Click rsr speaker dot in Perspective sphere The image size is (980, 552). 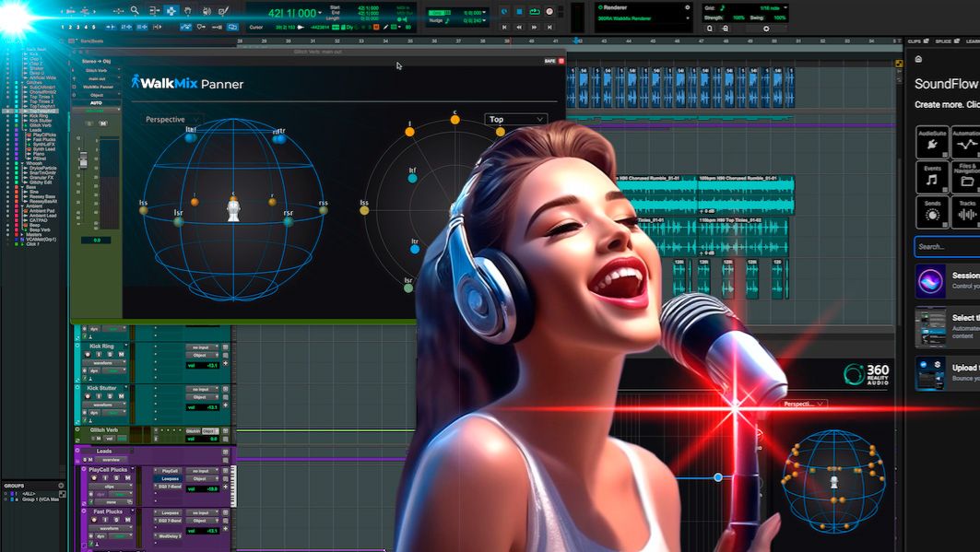click(289, 222)
